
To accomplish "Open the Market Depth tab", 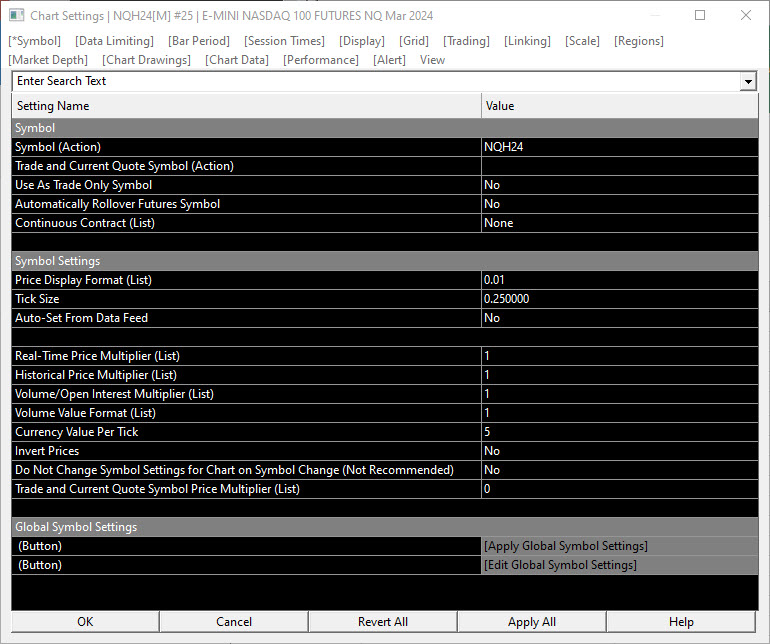I will [47, 60].
